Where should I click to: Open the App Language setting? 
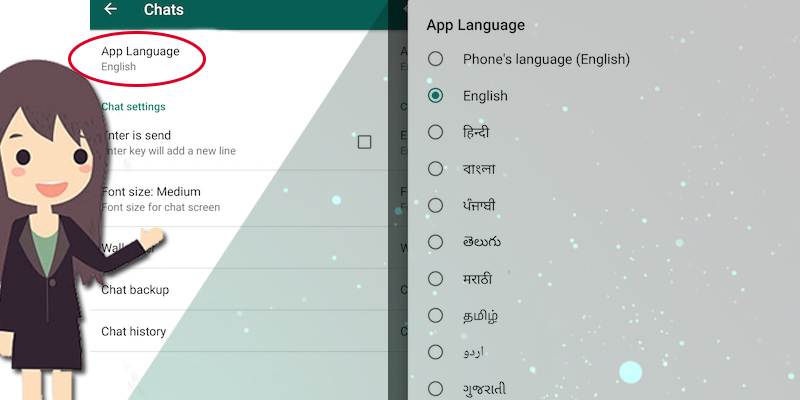(140, 58)
